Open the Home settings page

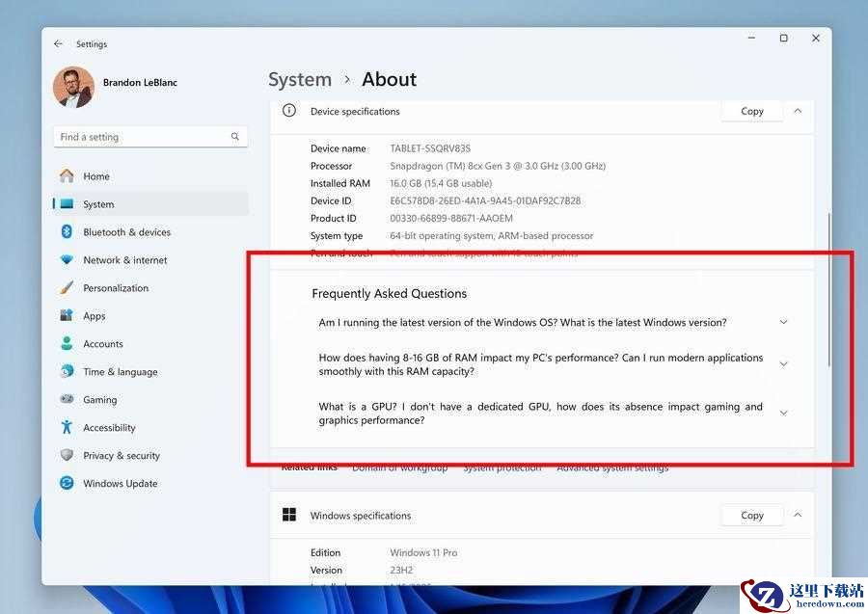(150, 175)
